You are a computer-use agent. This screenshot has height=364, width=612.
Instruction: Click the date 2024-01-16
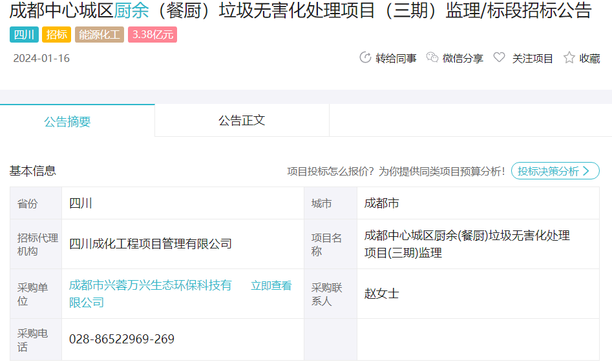tap(41, 59)
